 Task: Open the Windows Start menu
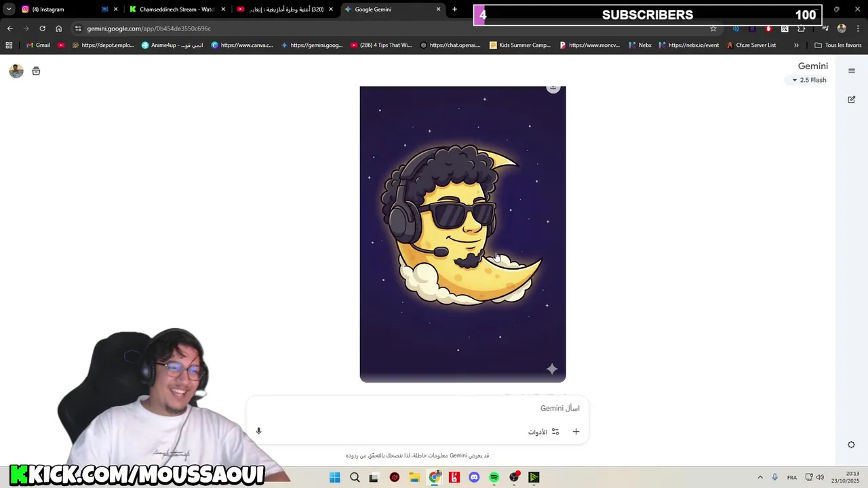click(x=335, y=477)
